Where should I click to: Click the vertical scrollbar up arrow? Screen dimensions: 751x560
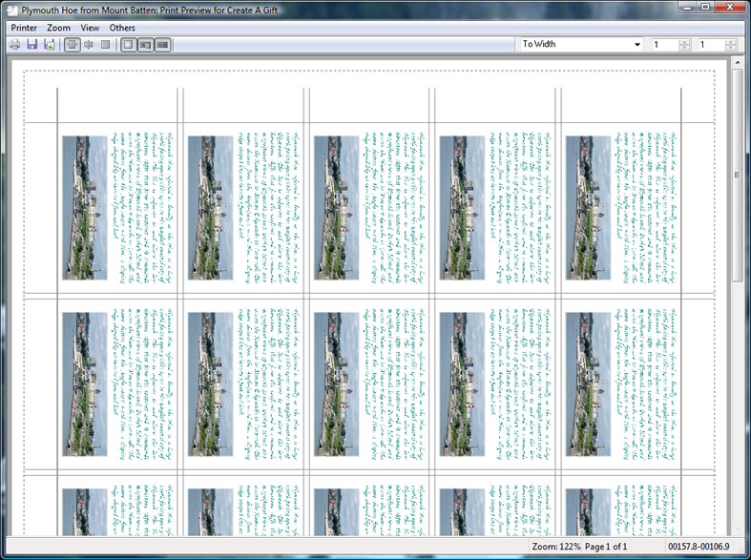point(737,63)
